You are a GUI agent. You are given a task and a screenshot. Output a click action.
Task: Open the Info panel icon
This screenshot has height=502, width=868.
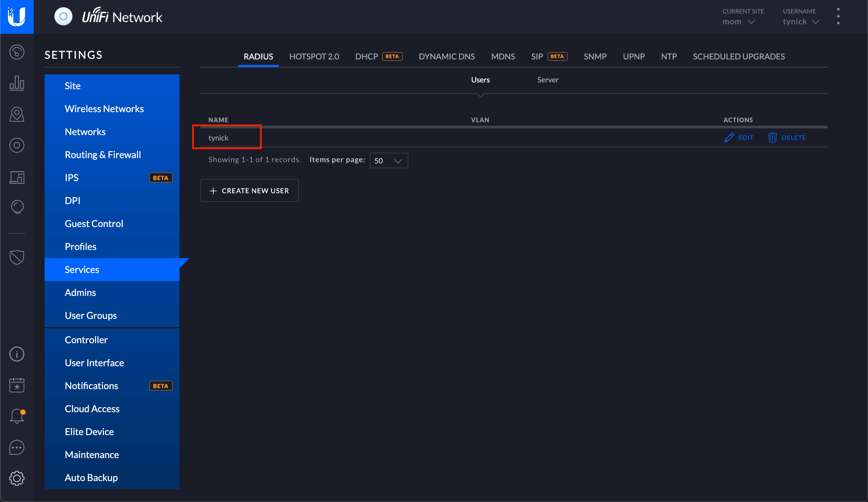16,354
